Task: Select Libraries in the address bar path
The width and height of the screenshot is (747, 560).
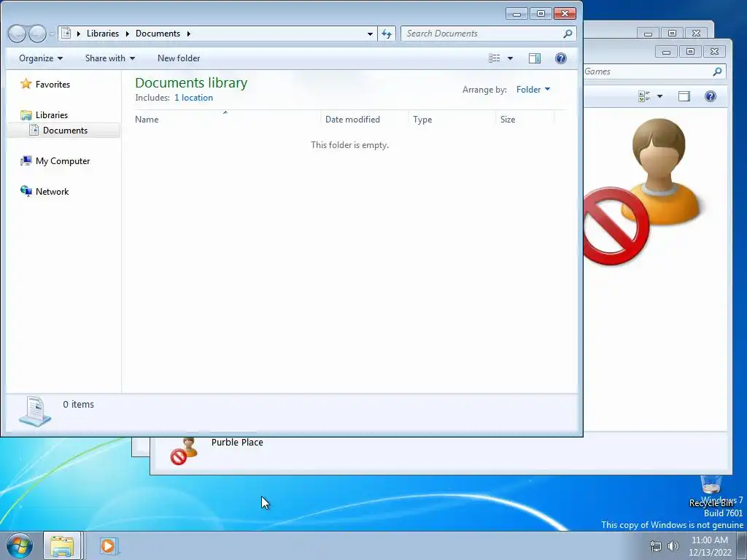Action: (102, 34)
